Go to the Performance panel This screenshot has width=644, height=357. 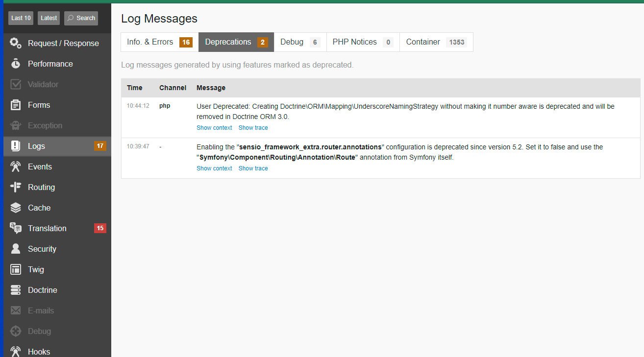point(57,64)
